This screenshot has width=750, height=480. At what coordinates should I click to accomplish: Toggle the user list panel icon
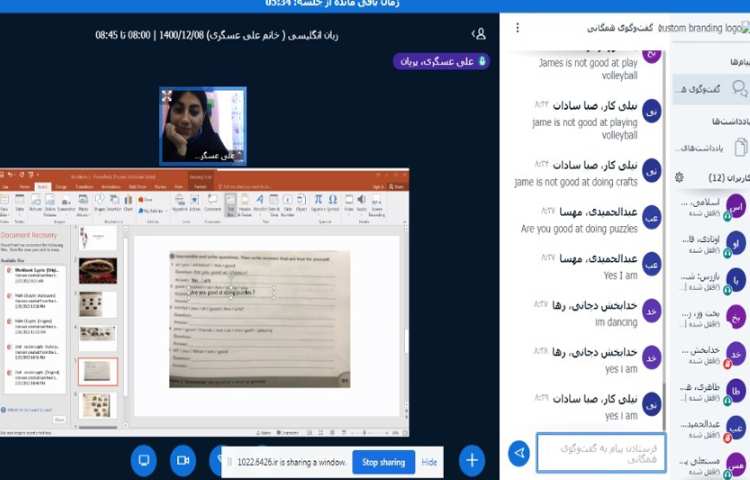pyautogui.click(x=479, y=34)
